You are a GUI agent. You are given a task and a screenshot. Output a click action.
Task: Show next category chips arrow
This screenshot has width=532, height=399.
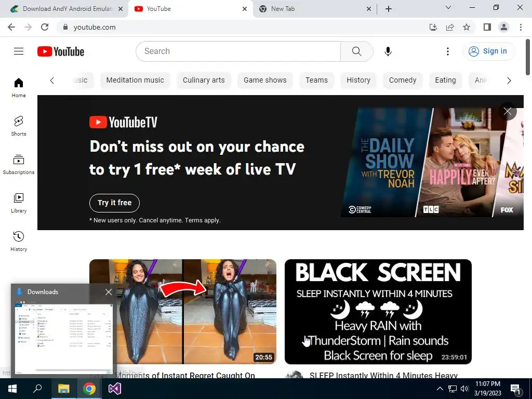pyautogui.click(x=509, y=81)
